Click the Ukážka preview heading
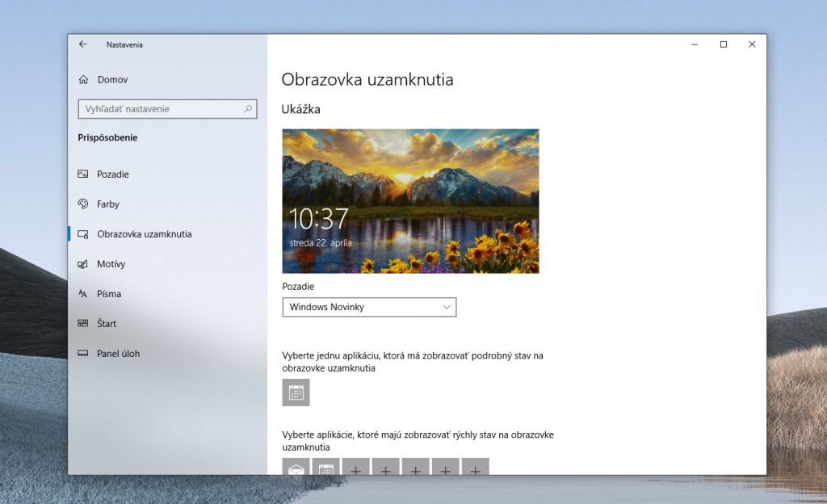The width and height of the screenshot is (827, 504). [300, 109]
